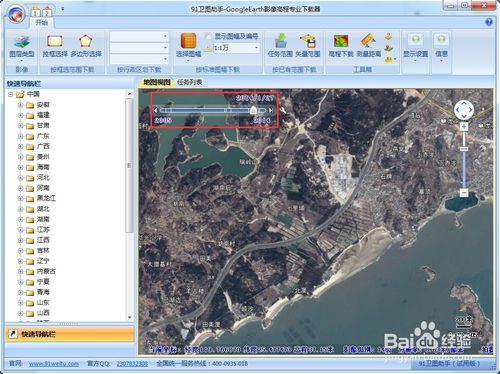500x374 pixels.
Task: Select 江西 in the navigation tree
Action: coord(43,240)
